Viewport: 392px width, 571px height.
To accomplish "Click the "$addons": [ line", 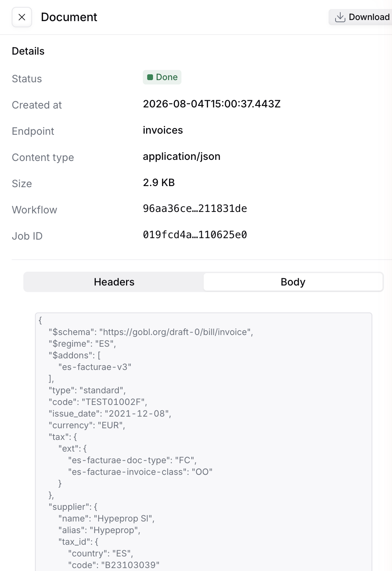I will [75, 355].
